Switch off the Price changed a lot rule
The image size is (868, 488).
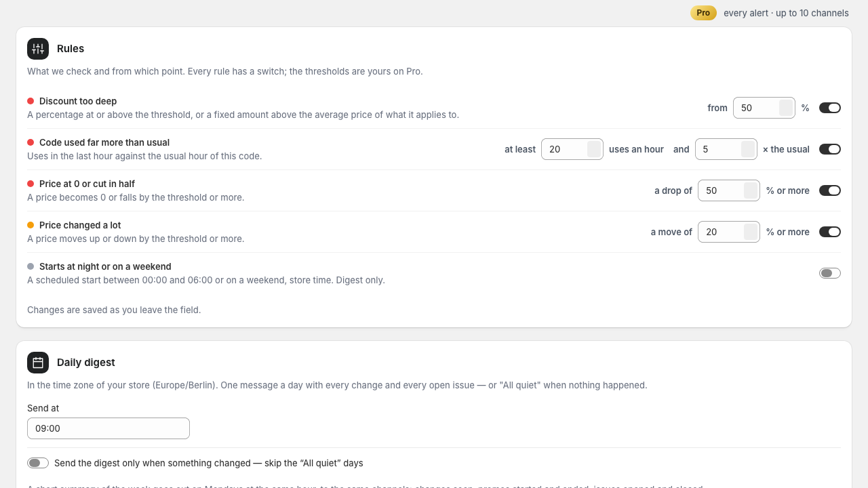[830, 232]
